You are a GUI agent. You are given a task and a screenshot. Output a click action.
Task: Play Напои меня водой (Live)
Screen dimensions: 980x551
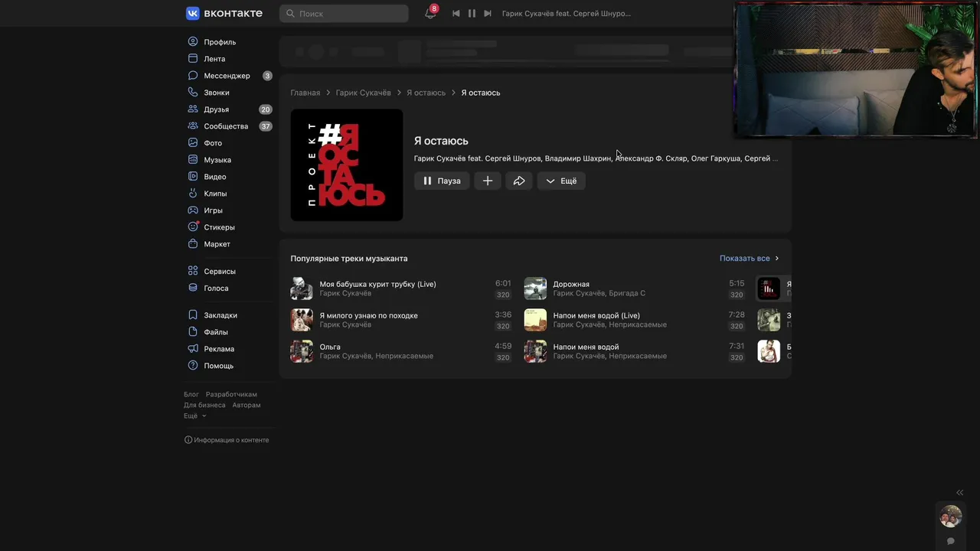pyautogui.click(x=635, y=320)
